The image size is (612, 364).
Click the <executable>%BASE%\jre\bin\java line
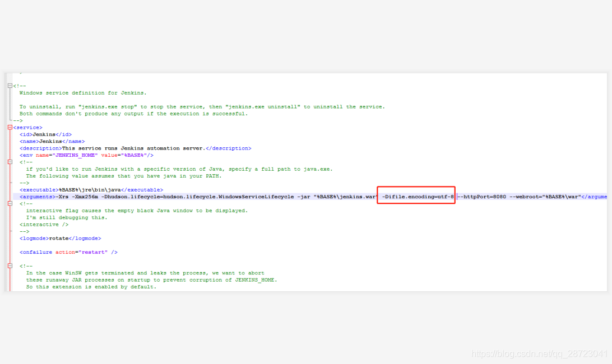[x=91, y=190]
